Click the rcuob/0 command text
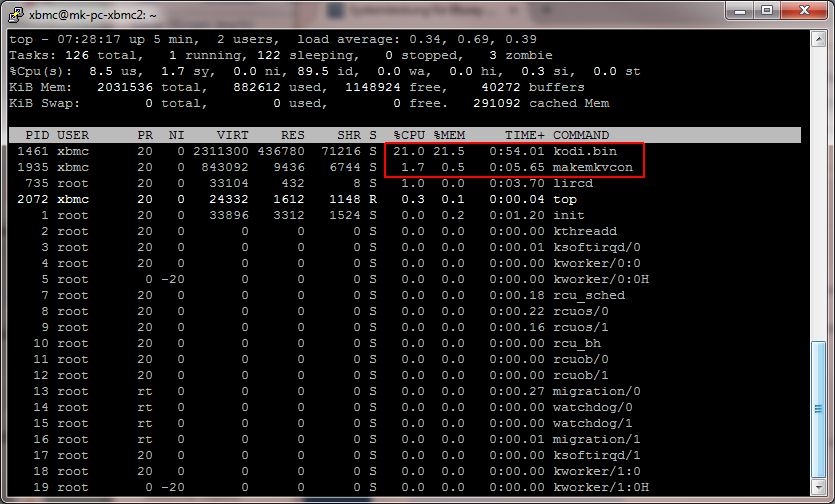Image resolution: width=835 pixels, height=504 pixels. click(581, 359)
